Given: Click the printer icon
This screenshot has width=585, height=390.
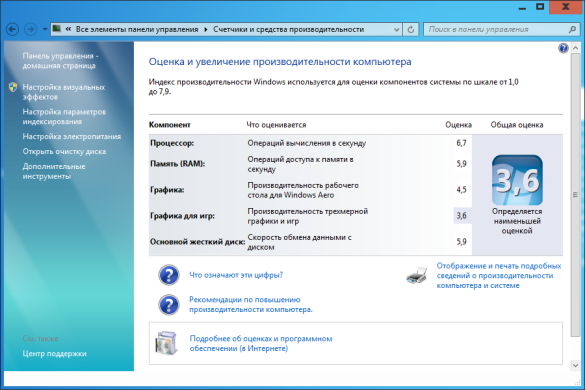Looking at the screenshot, I should 417,276.
